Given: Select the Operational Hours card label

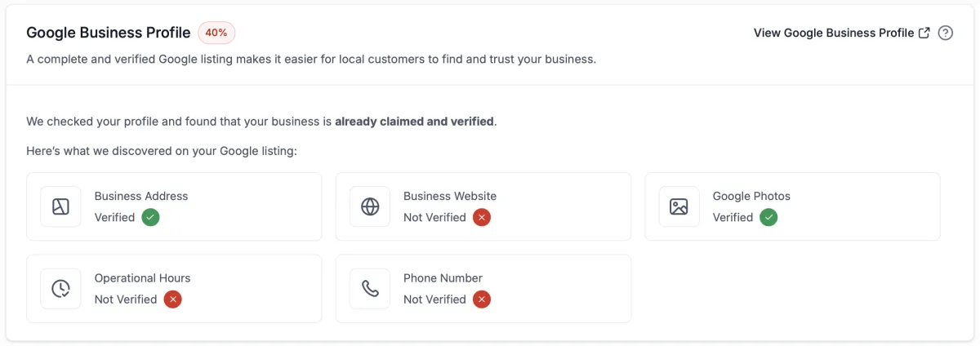Looking at the screenshot, I should point(142,277).
